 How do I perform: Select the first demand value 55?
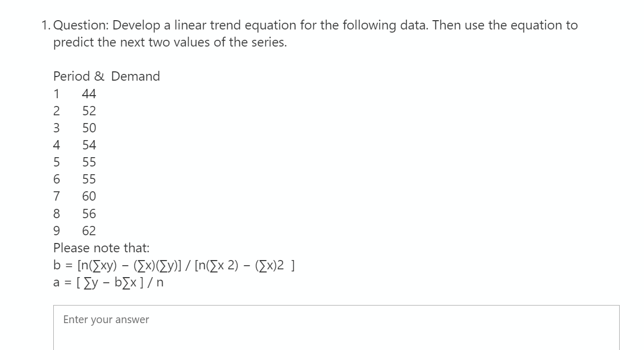[89, 162]
